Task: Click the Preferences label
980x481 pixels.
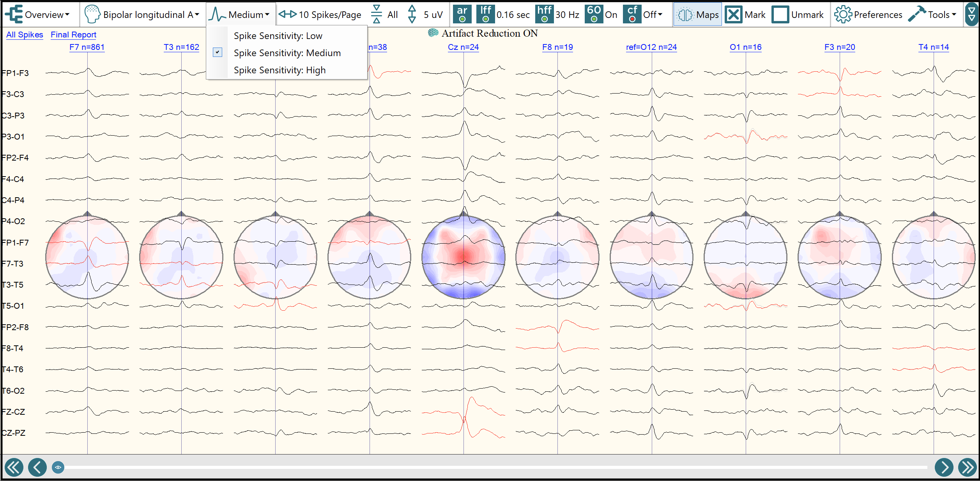Action: click(878, 15)
